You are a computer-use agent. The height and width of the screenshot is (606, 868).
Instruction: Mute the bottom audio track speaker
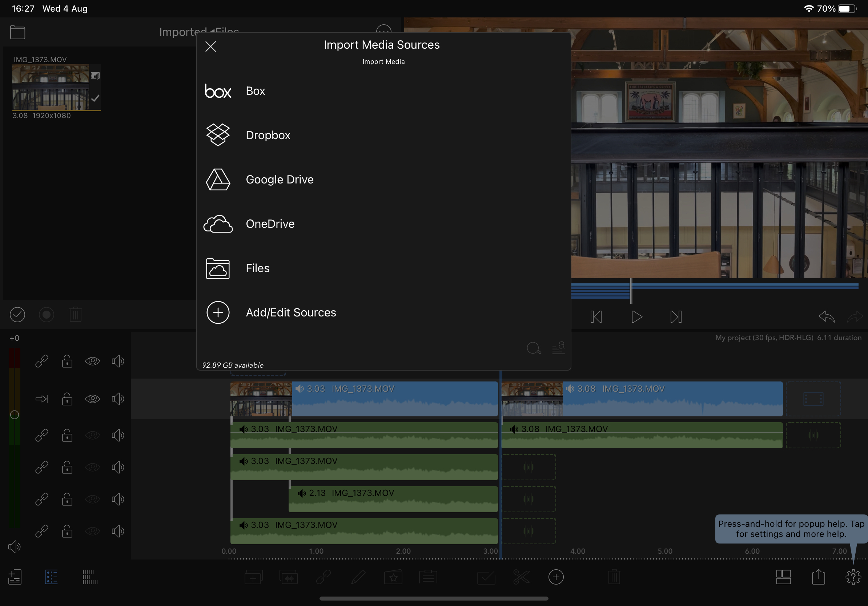[118, 531]
